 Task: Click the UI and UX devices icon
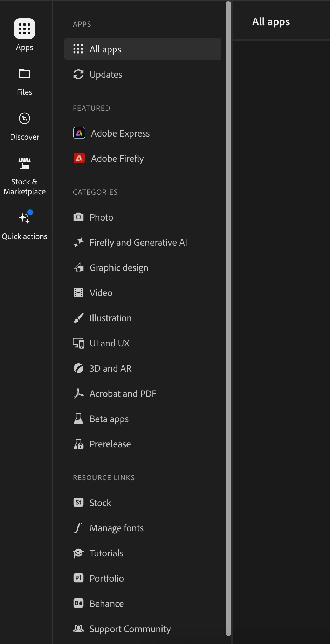click(78, 343)
